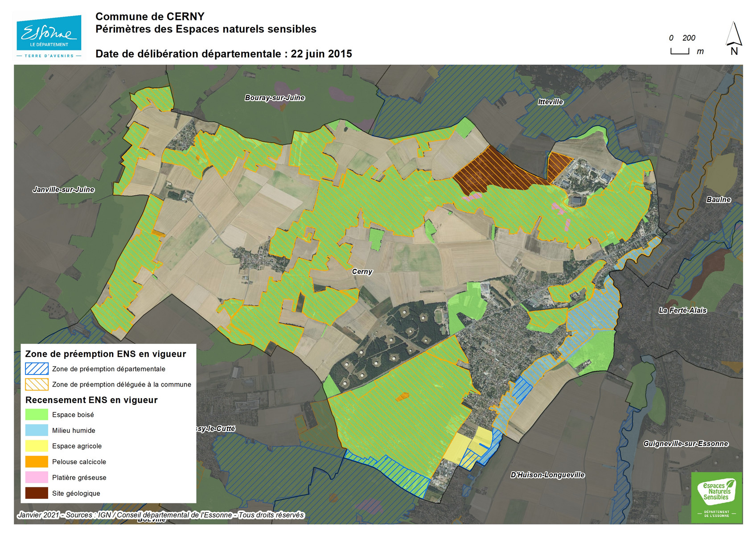The height and width of the screenshot is (535, 756).
Task: Click the light blue Milieu humide swatch
Action: point(37,430)
